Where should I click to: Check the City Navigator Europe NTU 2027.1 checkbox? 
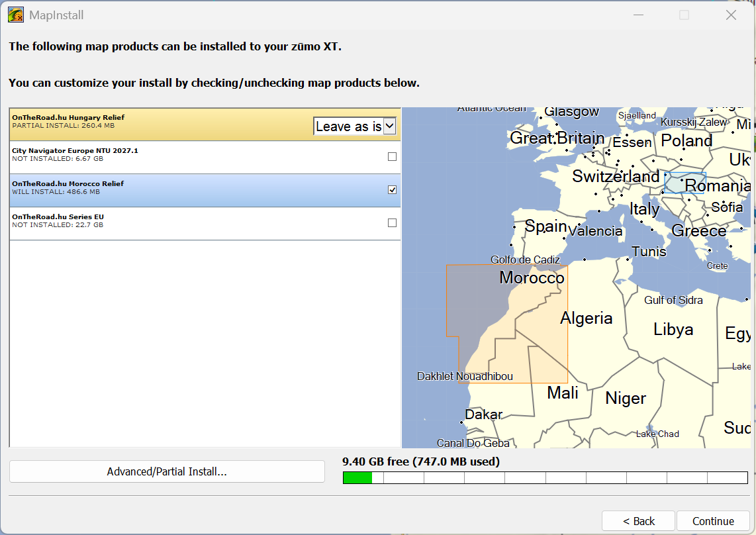coord(392,157)
